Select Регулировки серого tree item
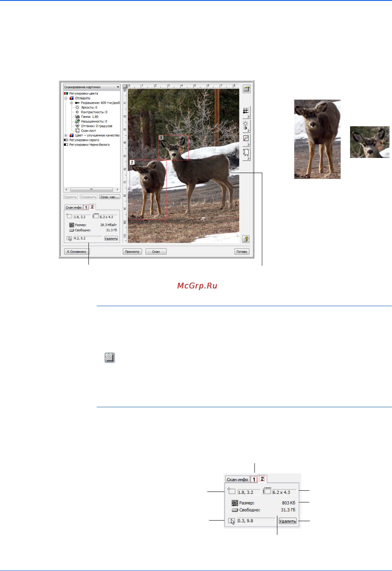Screen dimensions: 392x571 (x=84, y=140)
